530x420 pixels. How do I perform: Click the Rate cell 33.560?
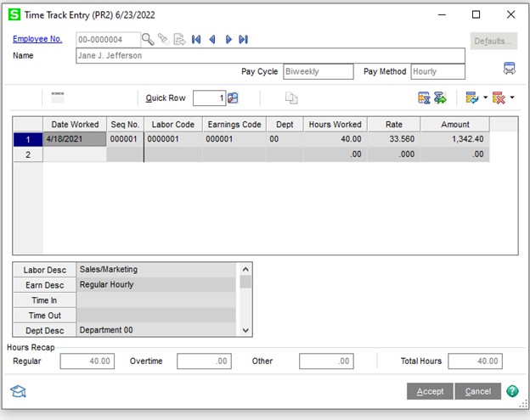[394, 139]
